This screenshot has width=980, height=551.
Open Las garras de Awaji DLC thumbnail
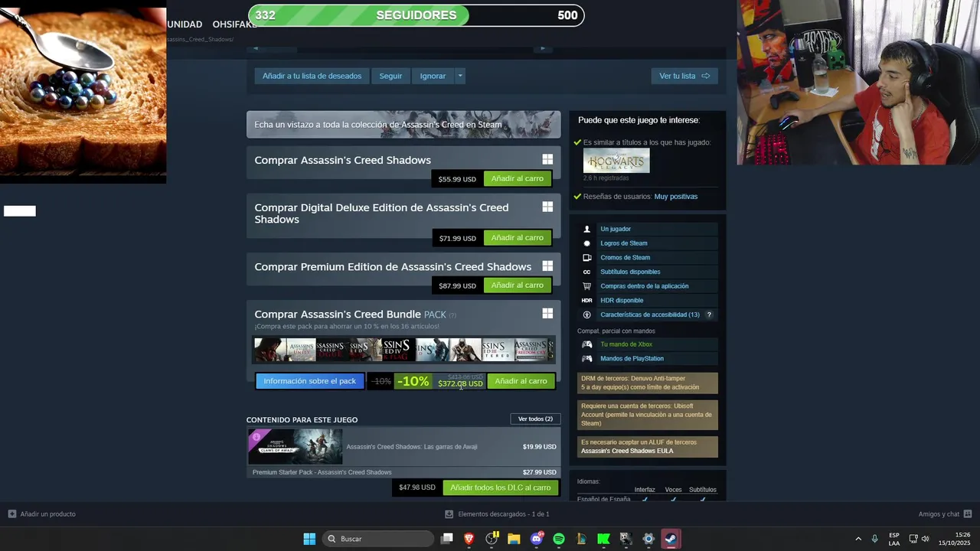coord(296,447)
